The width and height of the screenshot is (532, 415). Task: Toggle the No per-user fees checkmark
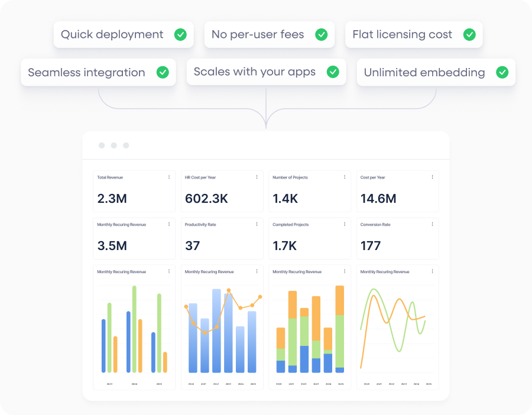point(321,34)
